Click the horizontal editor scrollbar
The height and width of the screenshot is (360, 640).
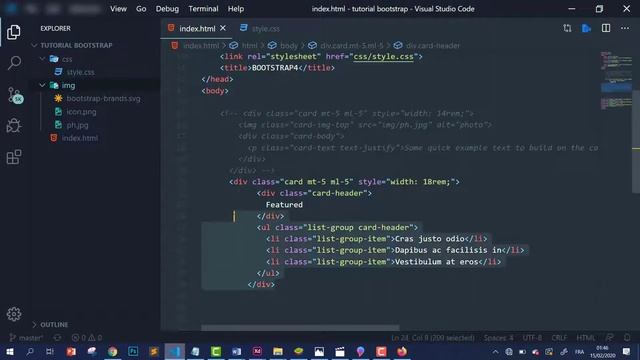click(300, 328)
